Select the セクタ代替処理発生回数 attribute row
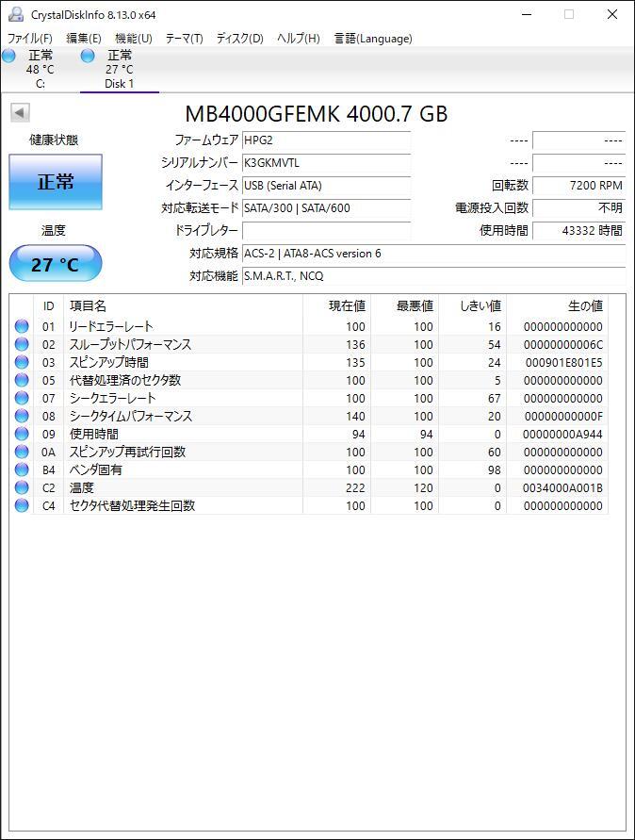This screenshot has width=635, height=840. tap(309, 505)
